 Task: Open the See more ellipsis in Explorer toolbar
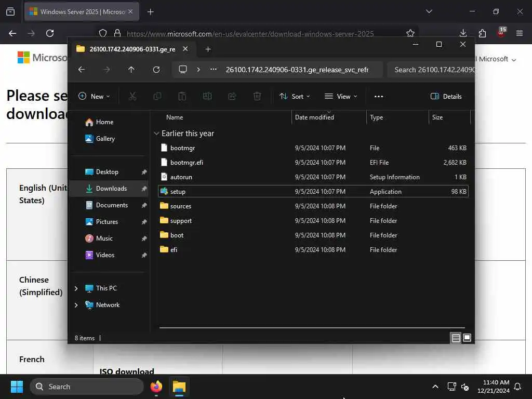point(379,96)
